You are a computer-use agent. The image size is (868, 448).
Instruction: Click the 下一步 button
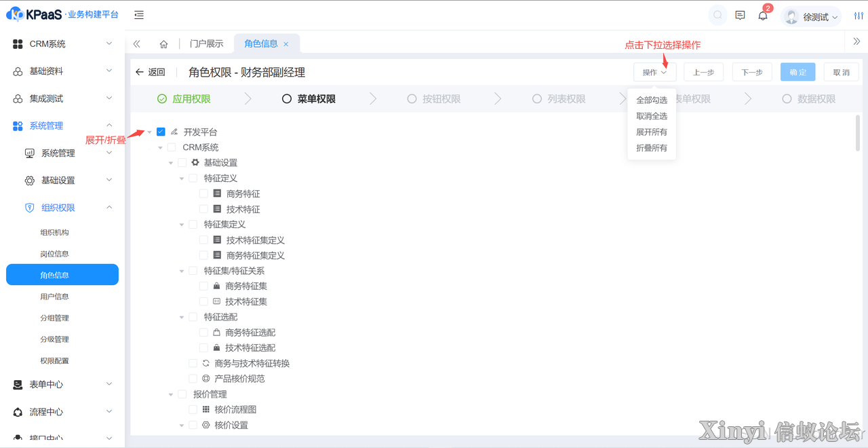(752, 72)
